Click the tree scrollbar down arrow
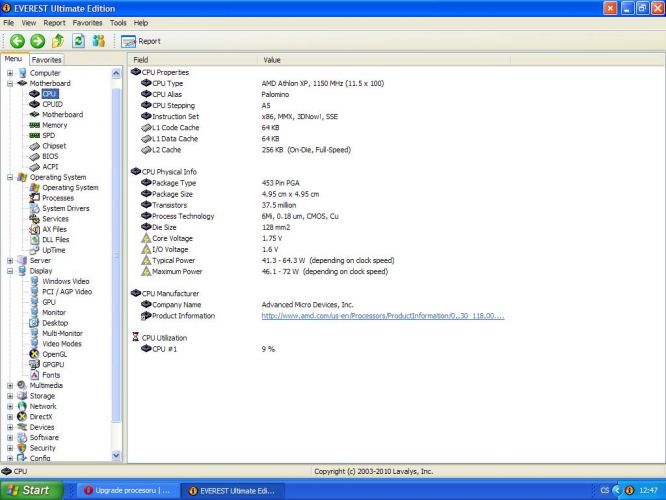 click(116, 455)
